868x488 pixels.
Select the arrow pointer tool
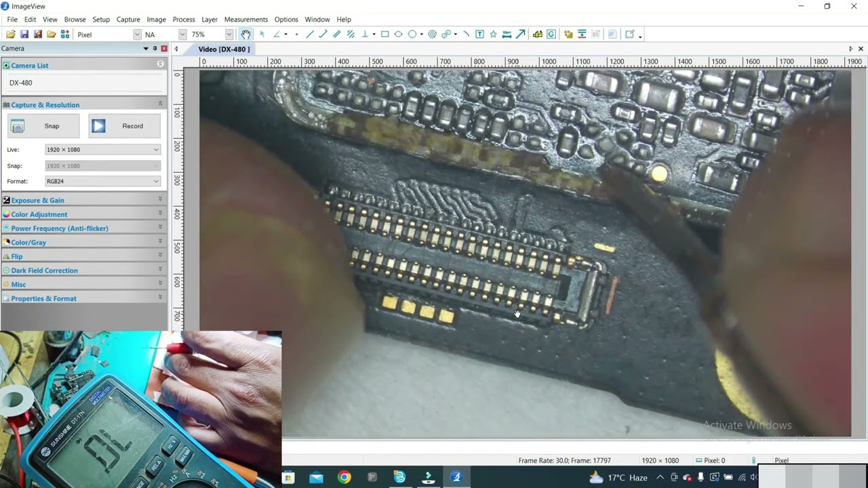pos(262,34)
